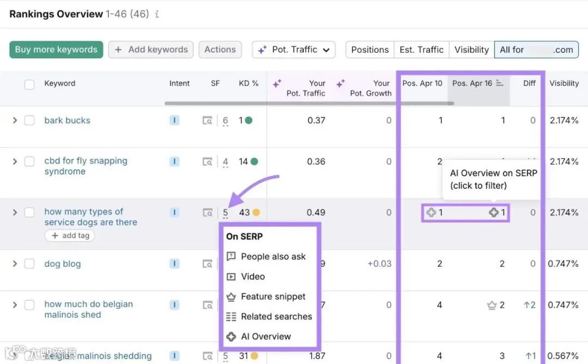
Task: Click the Add keywords button
Action: pyautogui.click(x=151, y=50)
